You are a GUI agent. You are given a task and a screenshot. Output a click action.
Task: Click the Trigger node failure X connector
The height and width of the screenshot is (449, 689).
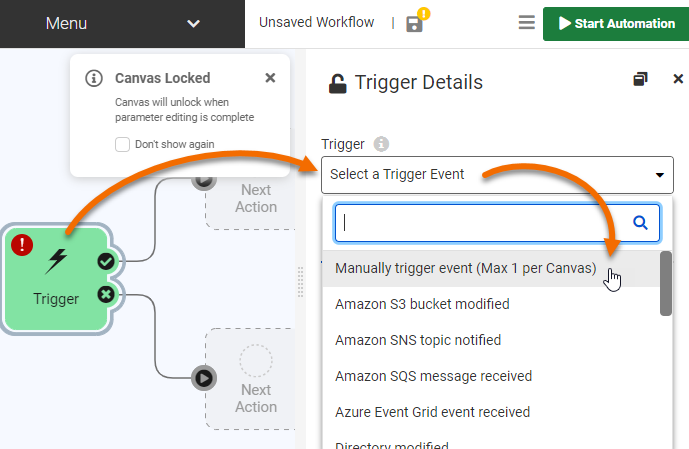tap(106, 294)
